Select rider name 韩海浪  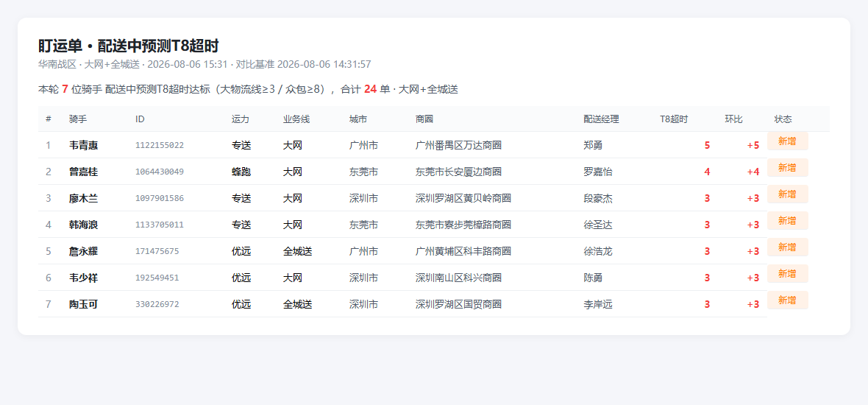(84, 225)
